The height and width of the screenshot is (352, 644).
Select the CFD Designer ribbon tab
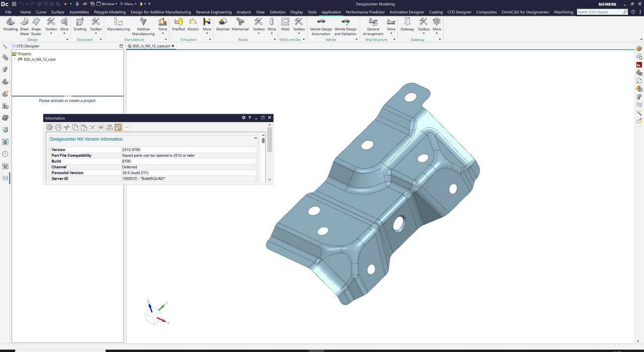click(459, 12)
